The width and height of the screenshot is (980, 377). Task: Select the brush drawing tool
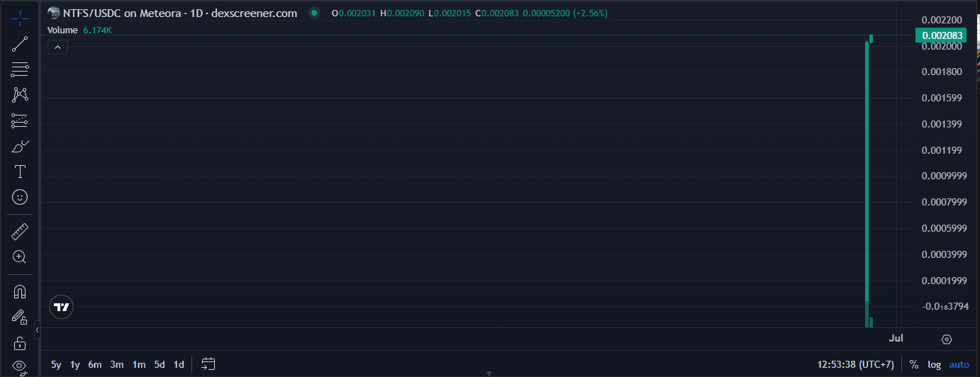(x=20, y=146)
